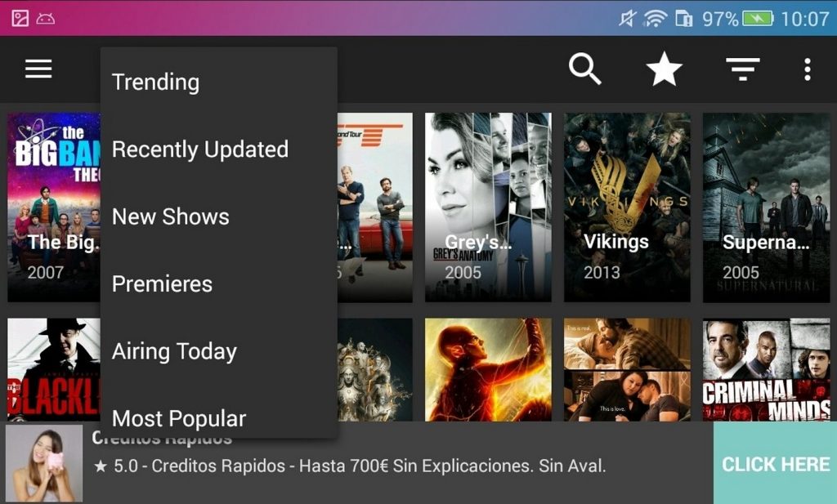Open the poster left of The Flash
The height and width of the screenshot is (504, 837).
pyautogui.click(x=374, y=369)
